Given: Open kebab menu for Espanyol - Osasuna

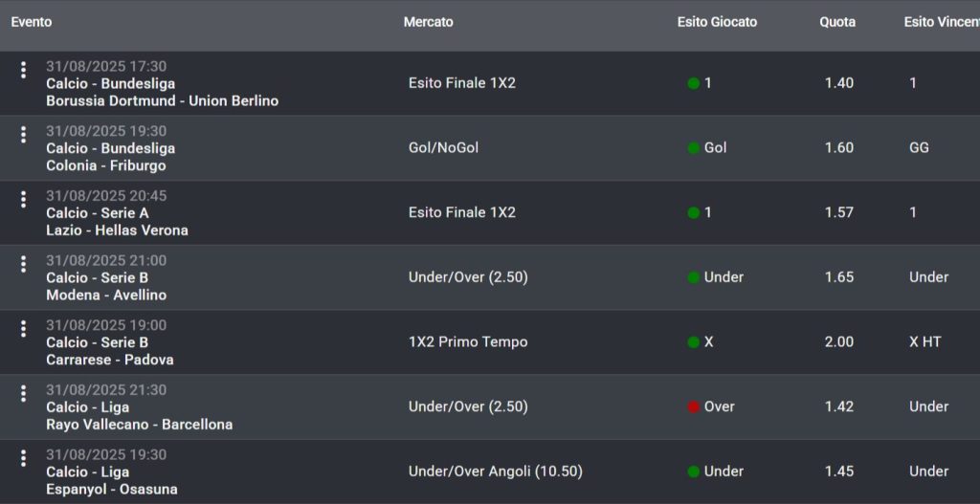Looking at the screenshot, I should click(x=23, y=459).
